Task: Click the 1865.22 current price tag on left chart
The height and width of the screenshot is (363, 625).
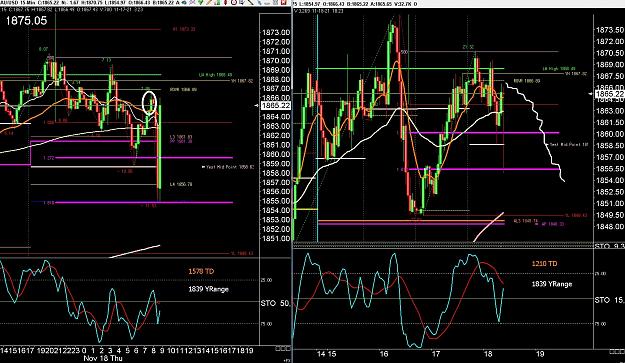Action: click(x=275, y=106)
